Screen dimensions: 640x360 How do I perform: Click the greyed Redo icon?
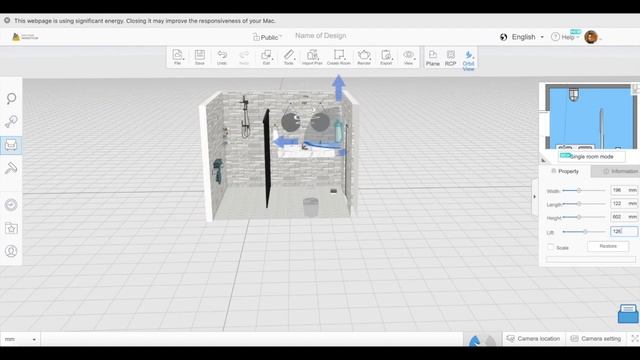pyautogui.click(x=244, y=57)
